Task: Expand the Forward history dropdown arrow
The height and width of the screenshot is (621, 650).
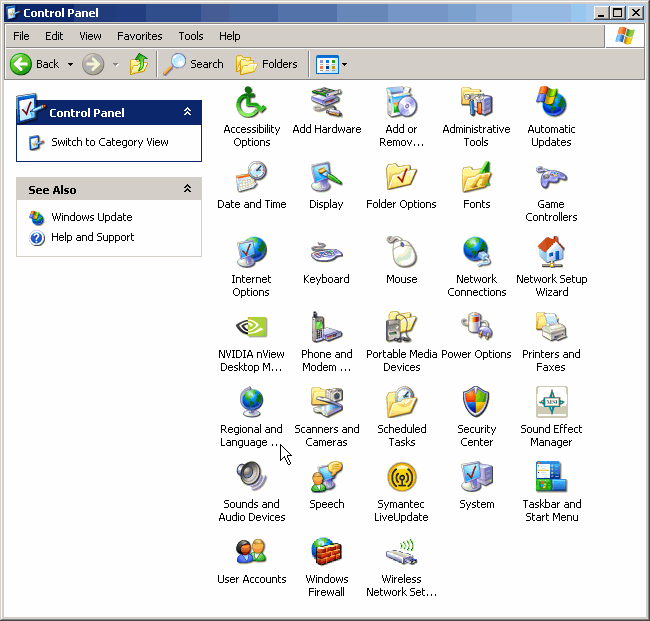Action: click(116, 64)
